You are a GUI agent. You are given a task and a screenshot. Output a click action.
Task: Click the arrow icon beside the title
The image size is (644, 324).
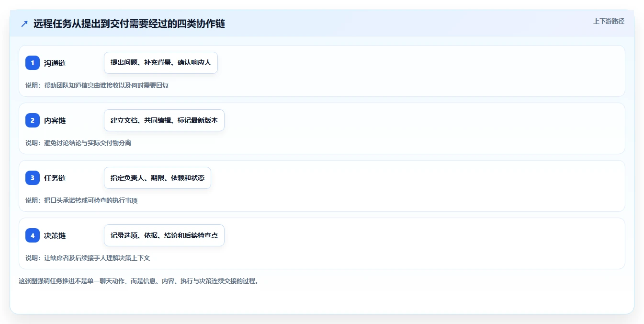click(24, 24)
